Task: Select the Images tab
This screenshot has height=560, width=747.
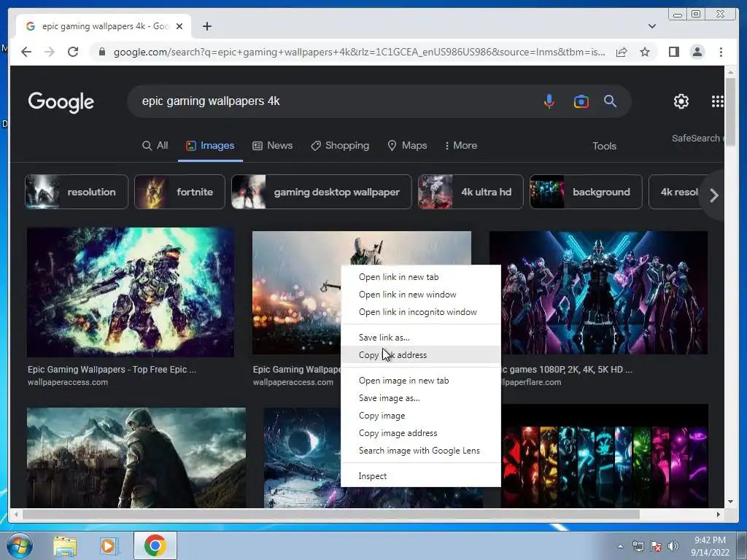Action: (x=210, y=146)
